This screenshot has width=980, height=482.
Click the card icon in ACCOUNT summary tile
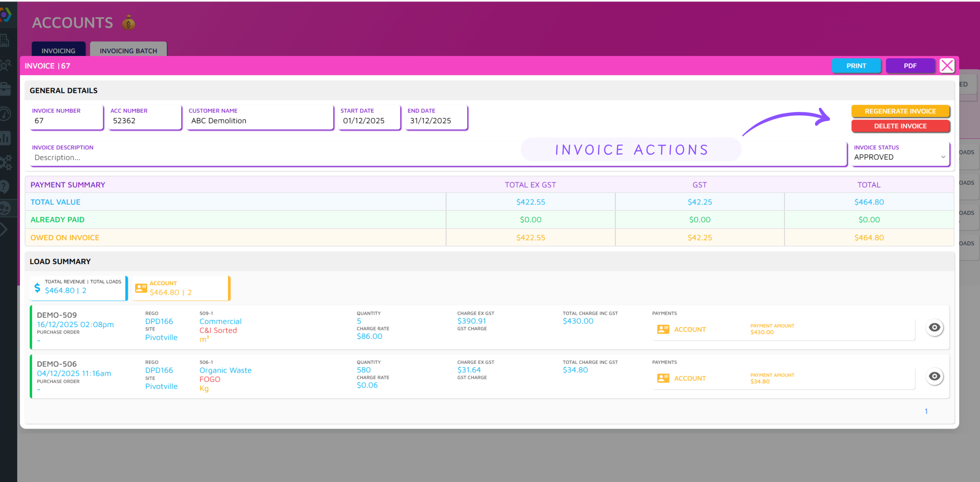[141, 288]
